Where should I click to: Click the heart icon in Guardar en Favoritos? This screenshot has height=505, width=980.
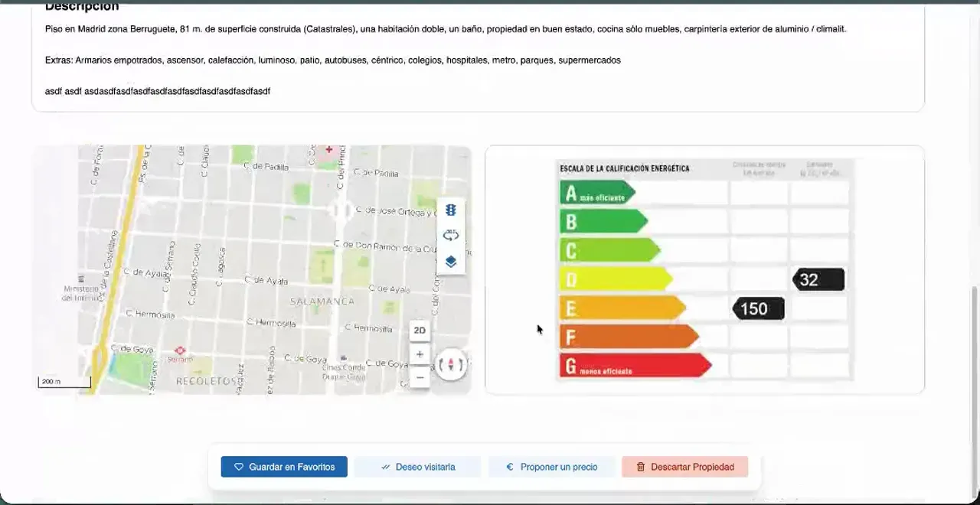[x=239, y=467]
